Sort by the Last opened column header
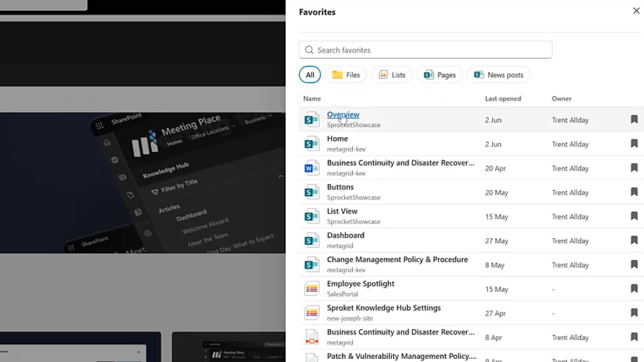644x362 pixels. [x=503, y=99]
